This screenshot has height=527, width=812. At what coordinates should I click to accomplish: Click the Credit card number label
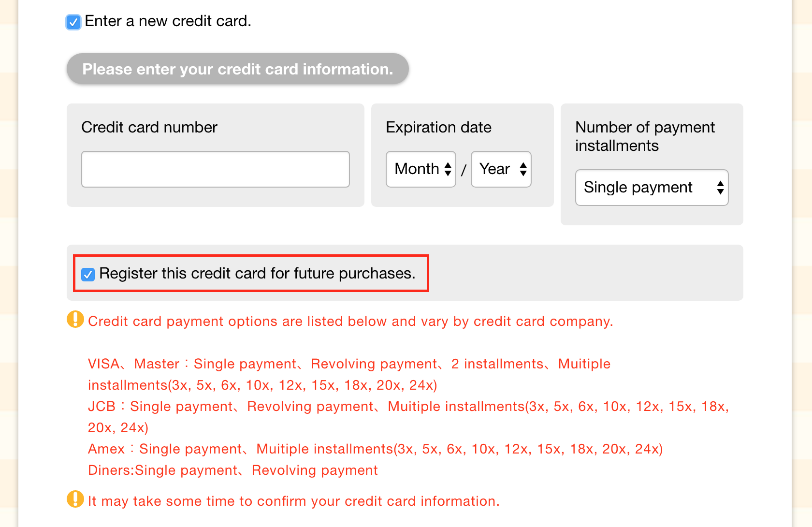click(149, 127)
